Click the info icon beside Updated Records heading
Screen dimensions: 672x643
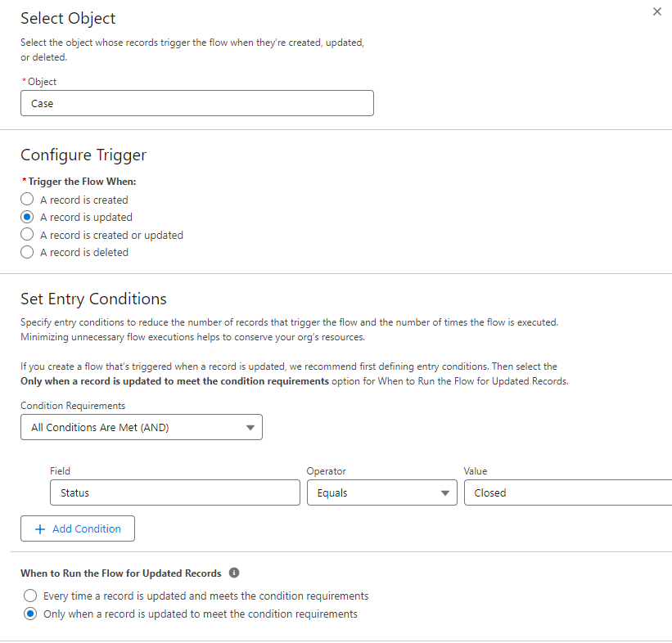[x=234, y=573]
